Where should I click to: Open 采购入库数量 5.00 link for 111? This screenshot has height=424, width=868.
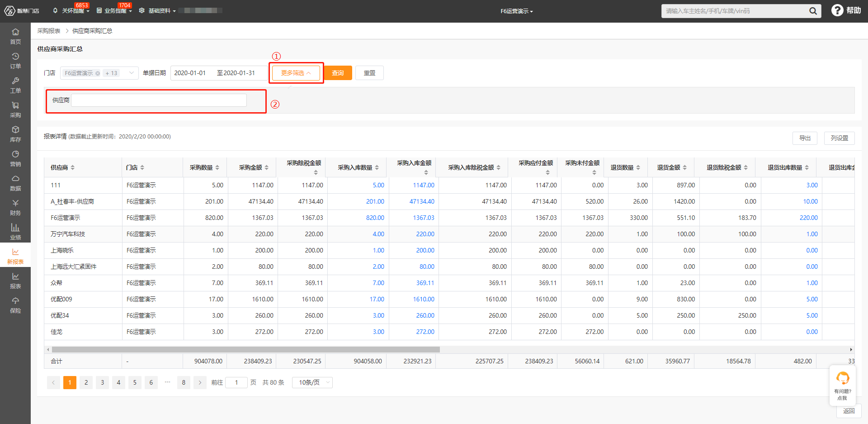pos(378,185)
